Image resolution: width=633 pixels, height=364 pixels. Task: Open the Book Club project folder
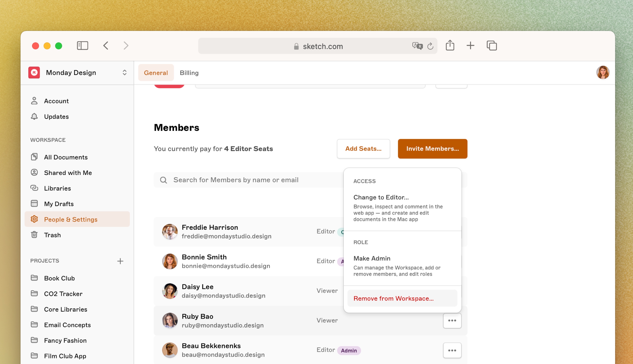(x=77, y=278)
